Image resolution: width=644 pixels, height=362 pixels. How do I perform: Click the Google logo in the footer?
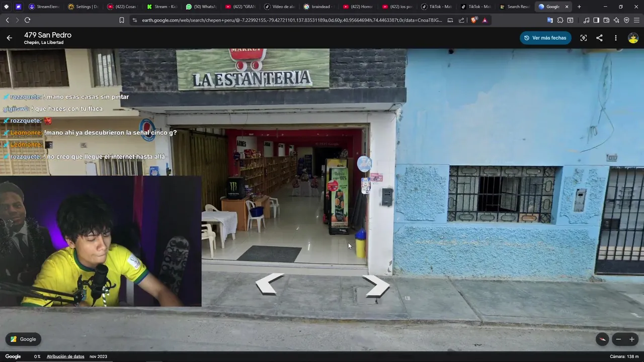coord(13,356)
